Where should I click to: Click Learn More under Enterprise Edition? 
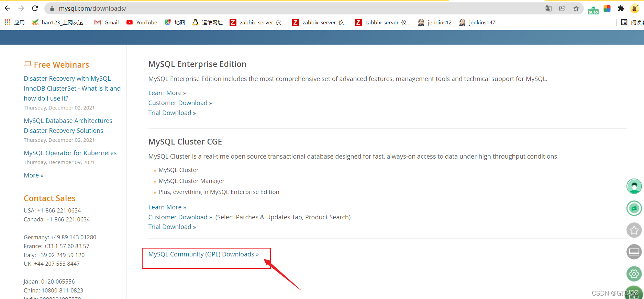[167, 93]
